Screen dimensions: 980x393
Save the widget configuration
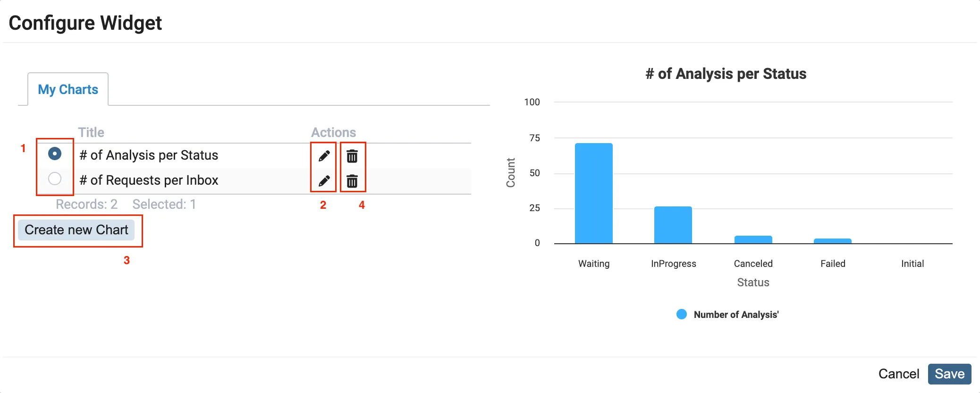[x=949, y=374]
